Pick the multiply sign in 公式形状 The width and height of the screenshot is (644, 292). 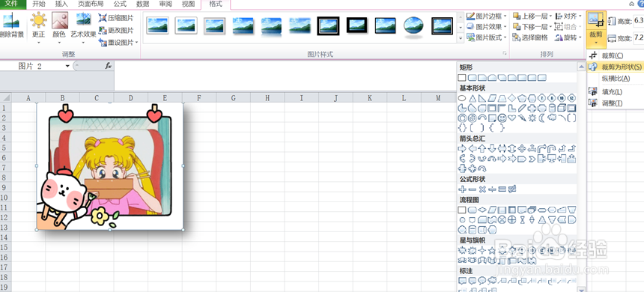(x=482, y=189)
